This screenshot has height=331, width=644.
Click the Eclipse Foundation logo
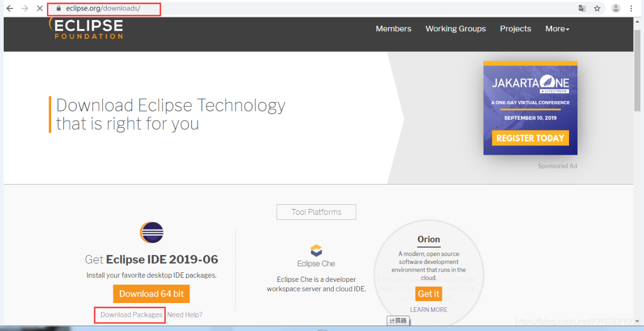86,29
